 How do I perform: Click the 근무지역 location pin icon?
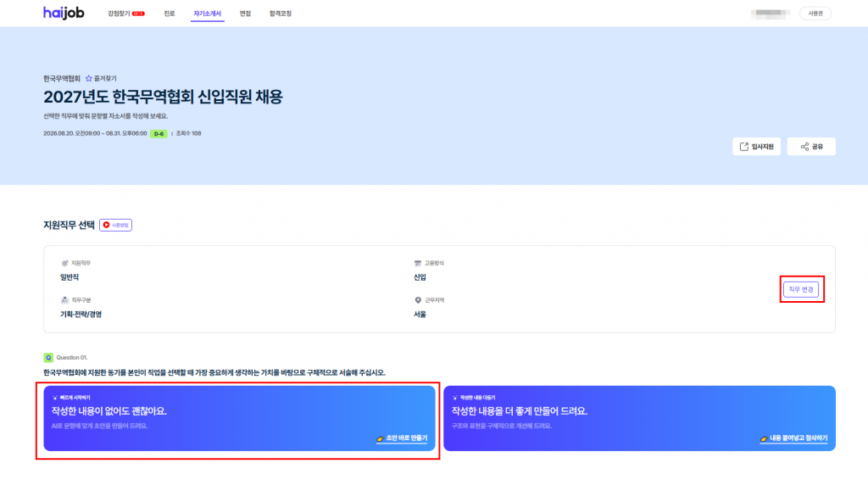pyautogui.click(x=418, y=300)
